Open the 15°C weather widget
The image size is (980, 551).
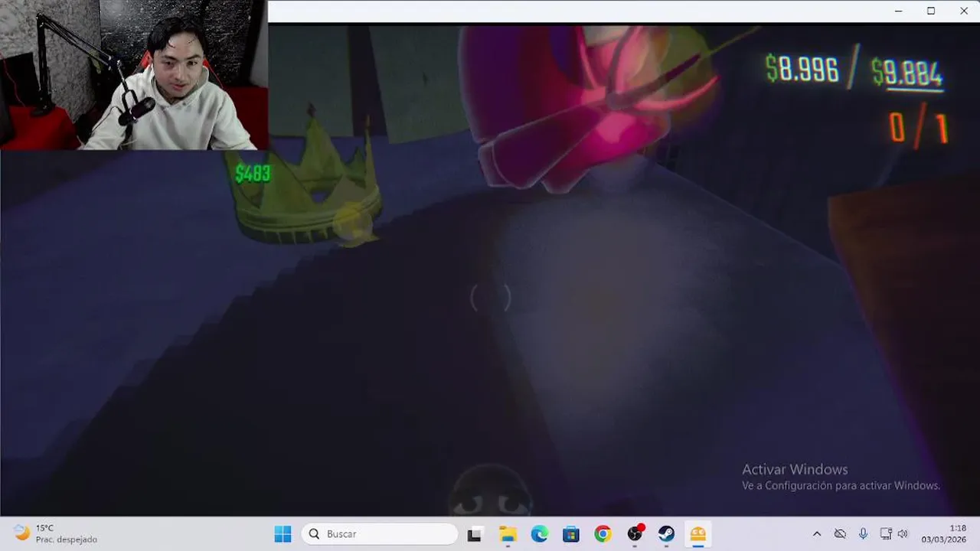(55, 533)
